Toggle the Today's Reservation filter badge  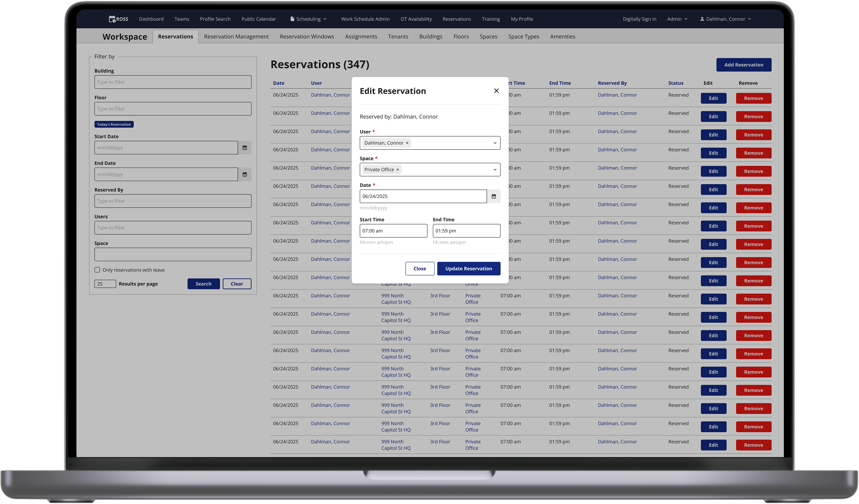[114, 124]
